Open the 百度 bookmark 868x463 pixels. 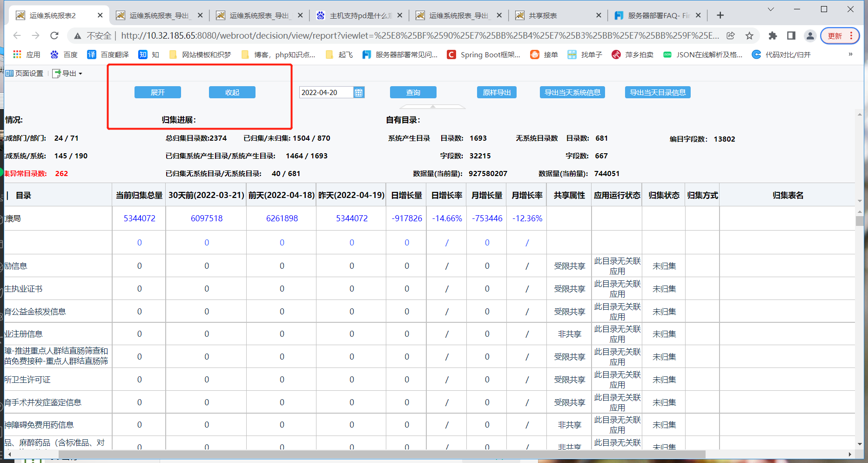pyautogui.click(x=64, y=54)
